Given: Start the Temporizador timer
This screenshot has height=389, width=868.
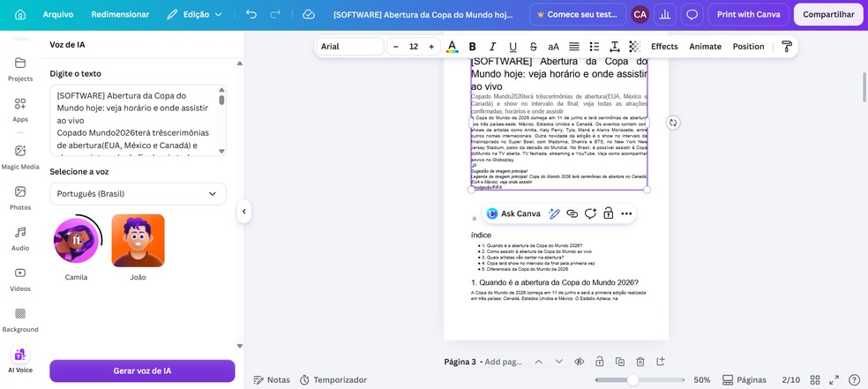Looking at the screenshot, I should click(x=333, y=379).
